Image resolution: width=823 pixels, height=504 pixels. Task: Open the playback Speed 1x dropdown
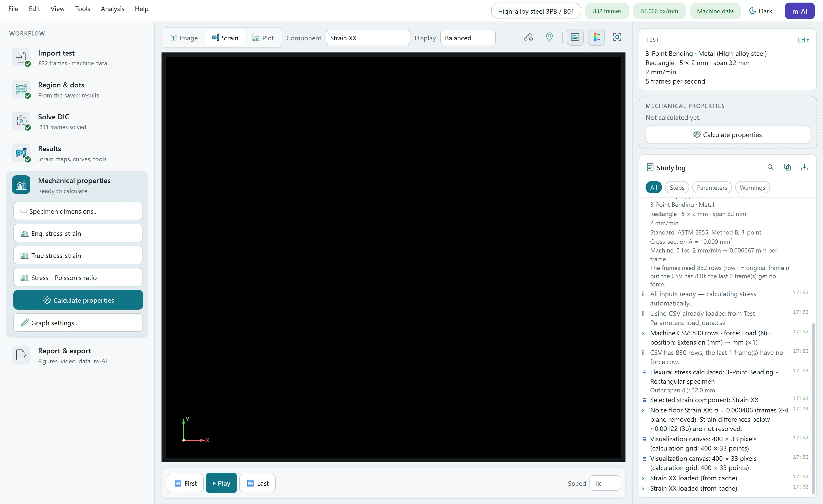(x=605, y=483)
